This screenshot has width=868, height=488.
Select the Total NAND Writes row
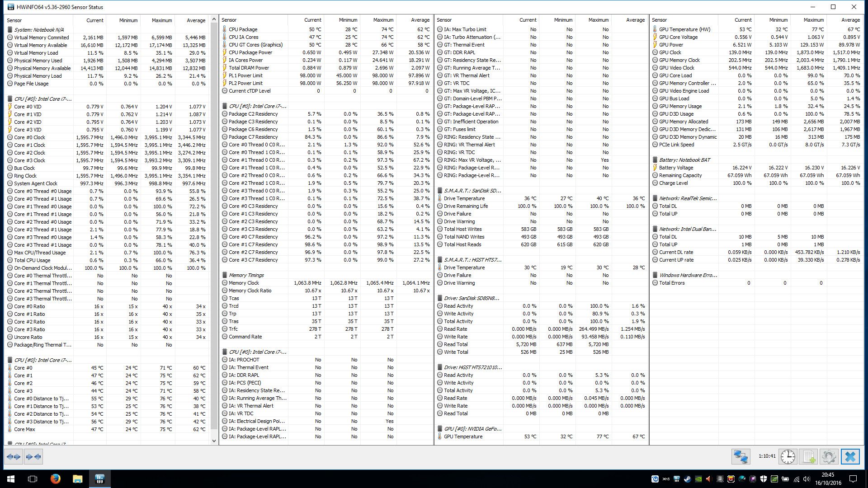pos(541,237)
